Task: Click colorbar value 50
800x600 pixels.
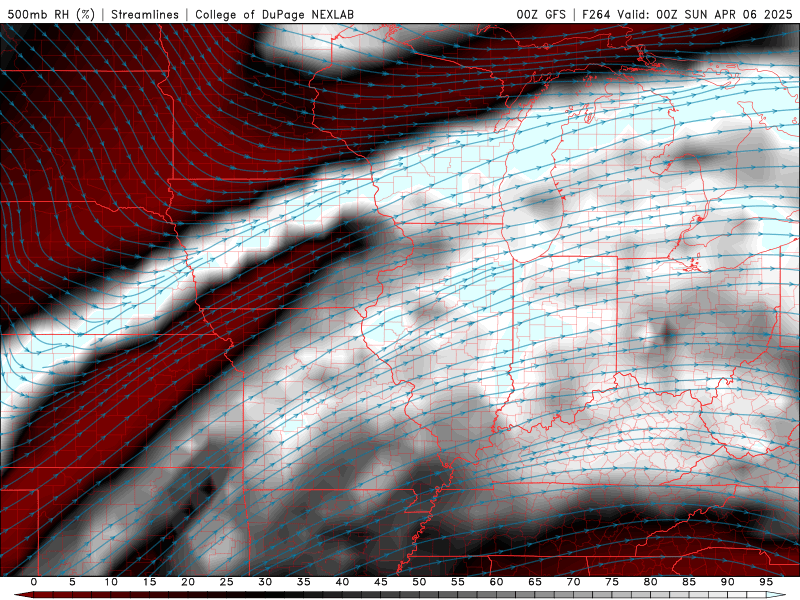Action: click(x=419, y=582)
